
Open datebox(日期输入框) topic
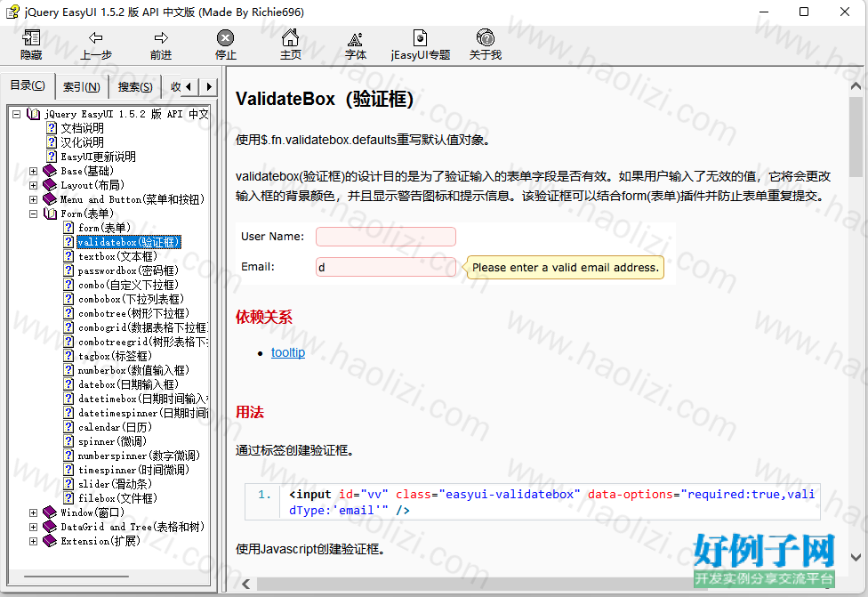[128, 384]
